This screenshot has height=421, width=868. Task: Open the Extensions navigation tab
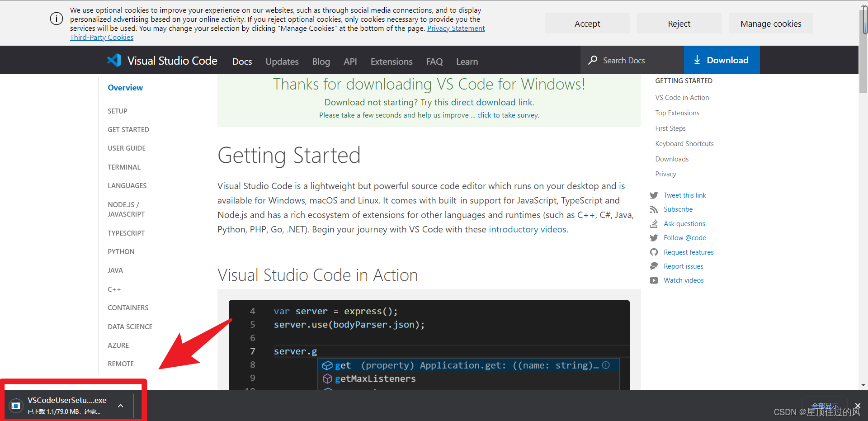(x=392, y=61)
